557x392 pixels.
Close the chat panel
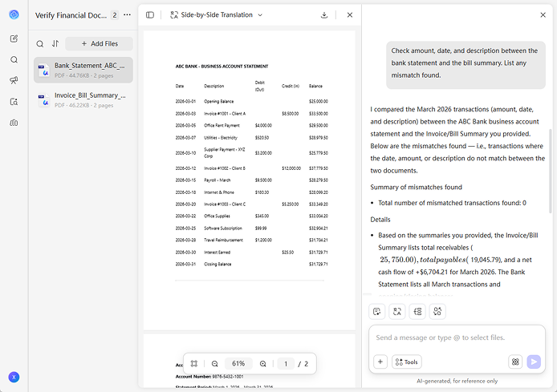pyautogui.click(x=543, y=15)
